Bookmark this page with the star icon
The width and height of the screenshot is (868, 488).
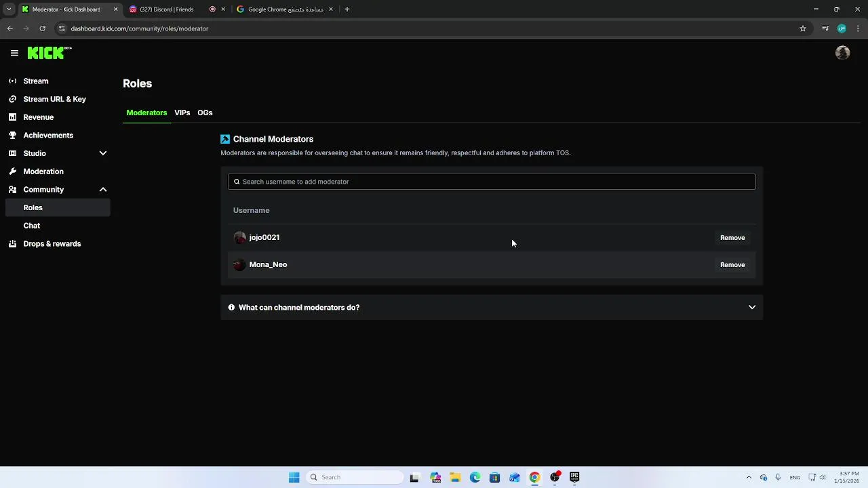coord(803,28)
